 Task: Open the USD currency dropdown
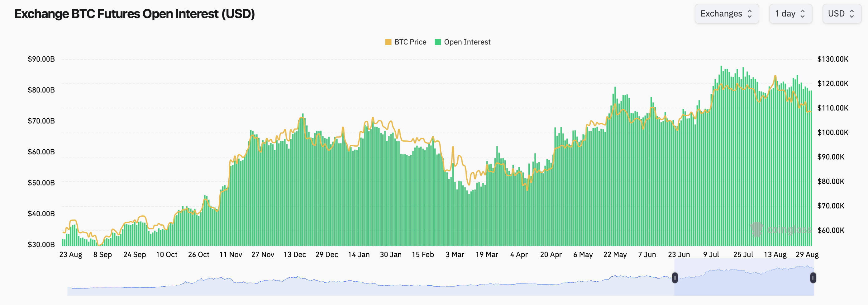click(842, 13)
